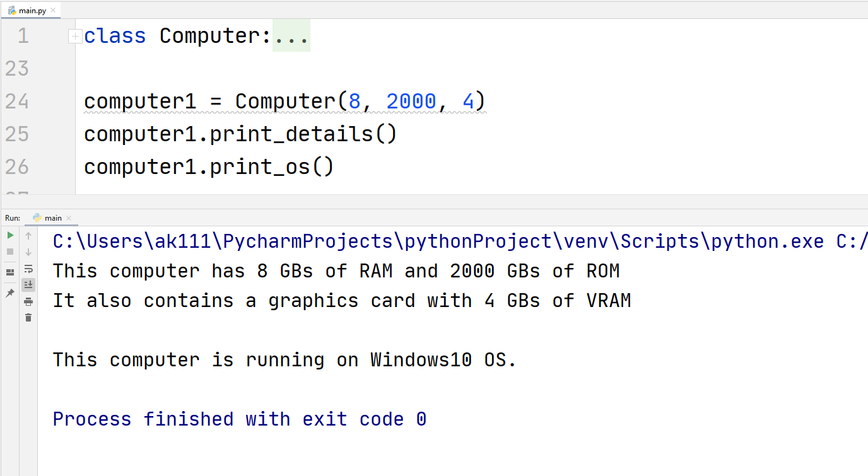The width and height of the screenshot is (868, 476).
Task: Click the folded ellipsis after Computer:
Action: tap(291, 36)
